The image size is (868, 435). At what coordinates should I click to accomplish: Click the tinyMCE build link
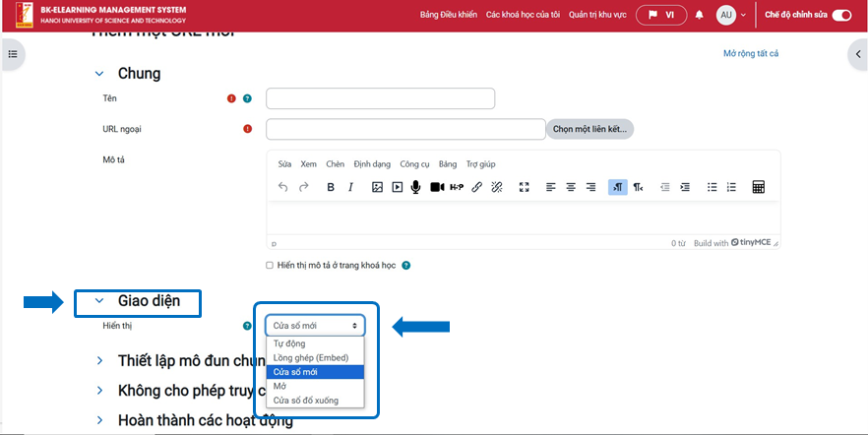[x=730, y=243]
